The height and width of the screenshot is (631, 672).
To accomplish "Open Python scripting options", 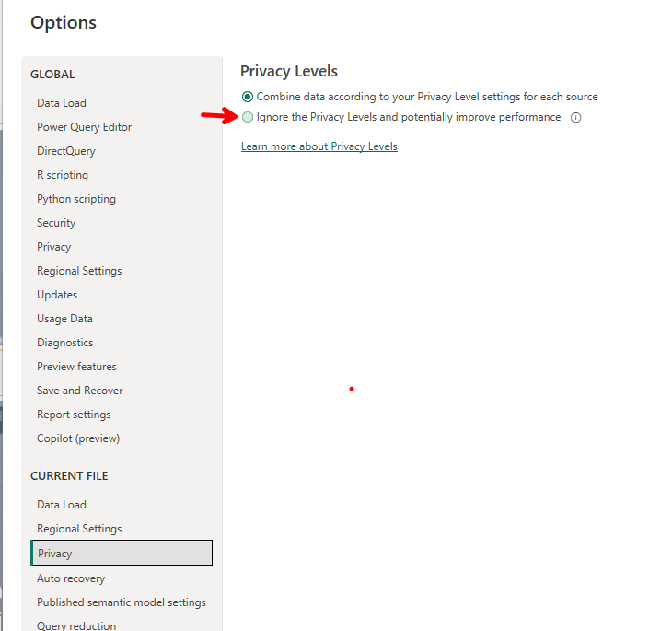I will [76, 199].
